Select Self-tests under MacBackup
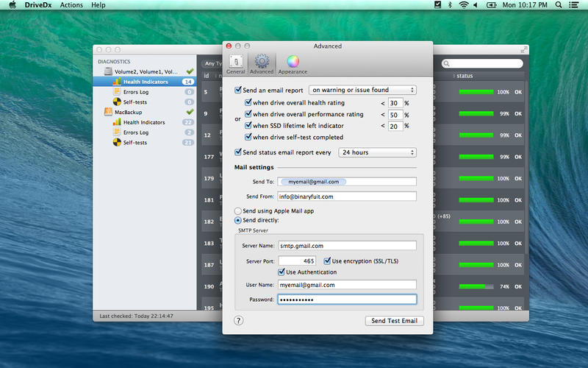588x368 pixels. click(145, 142)
